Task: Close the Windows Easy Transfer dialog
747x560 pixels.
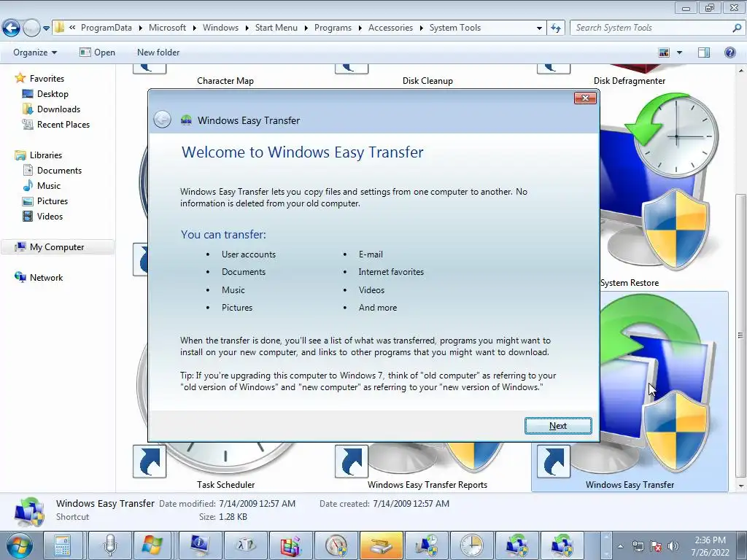Action: point(585,98)
